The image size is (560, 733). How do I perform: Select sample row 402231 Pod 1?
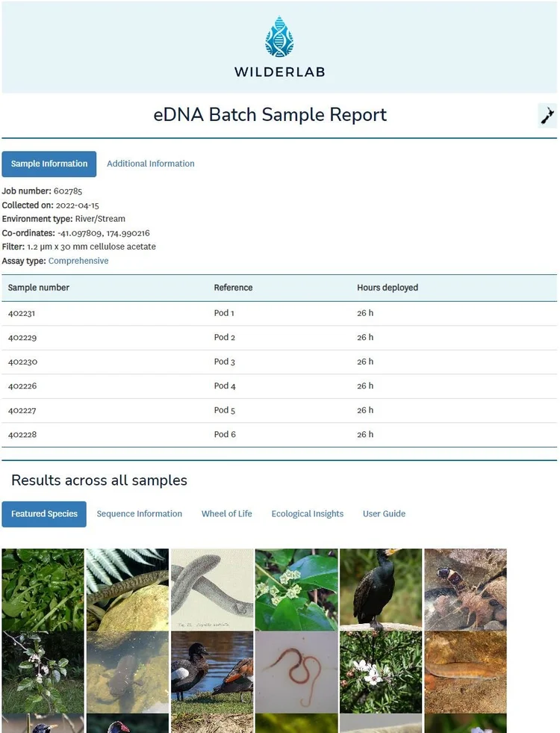click(x=279, y=313)
